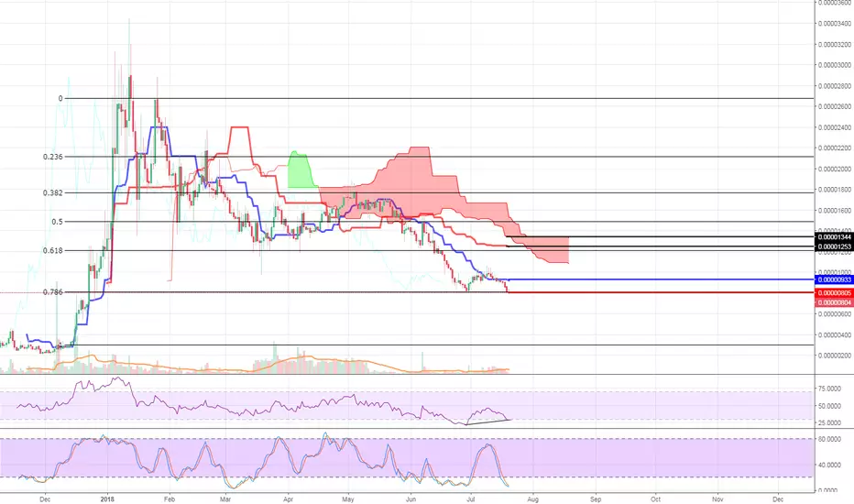Click the Fibonacci 0.5 level label

click(57, 222)
